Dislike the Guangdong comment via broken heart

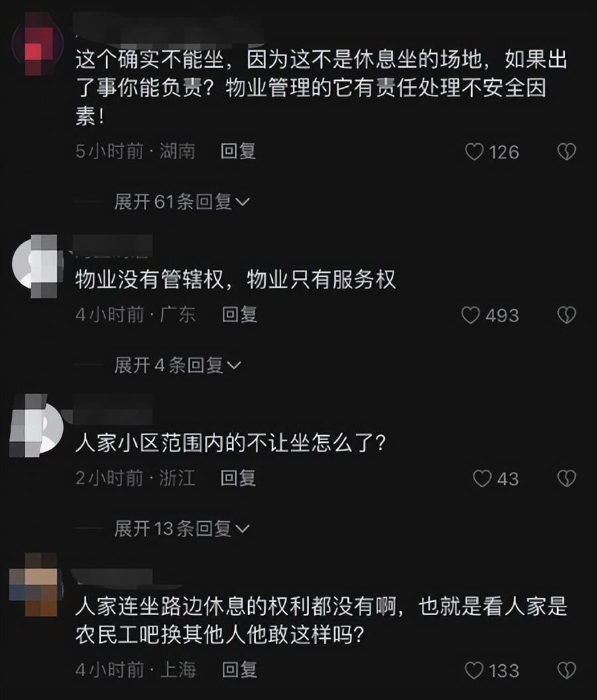tap(566, 315)
